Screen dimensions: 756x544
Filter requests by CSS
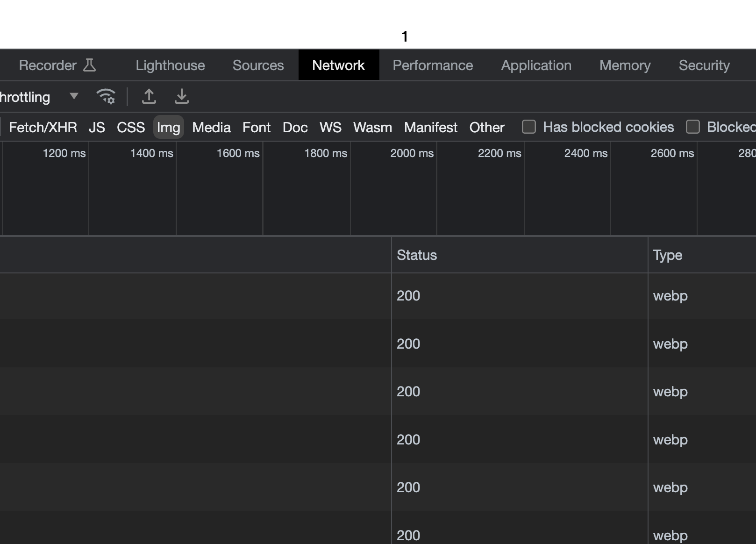(130, 127)
